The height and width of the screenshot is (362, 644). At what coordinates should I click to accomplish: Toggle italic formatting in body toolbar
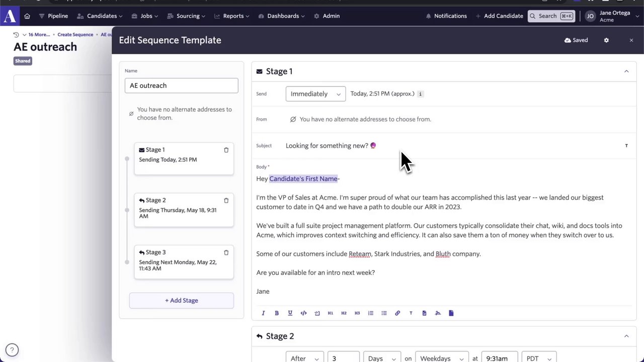[x=263, y=313]
